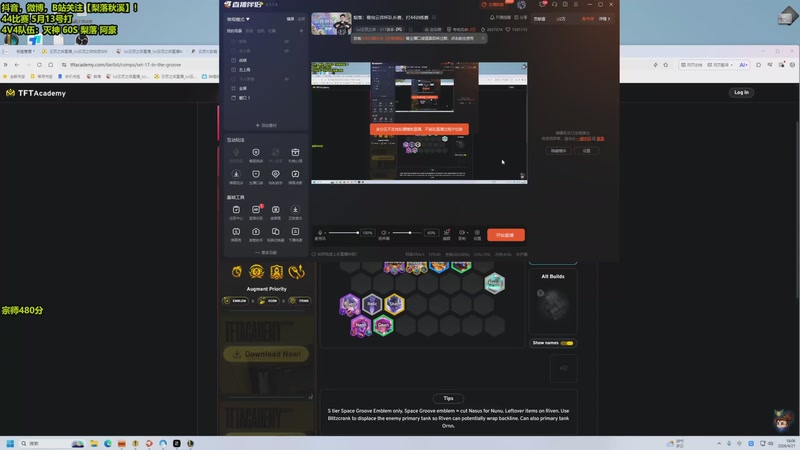Open the headset support icon in the title bar
800x450 pixels.
[554, 4]
